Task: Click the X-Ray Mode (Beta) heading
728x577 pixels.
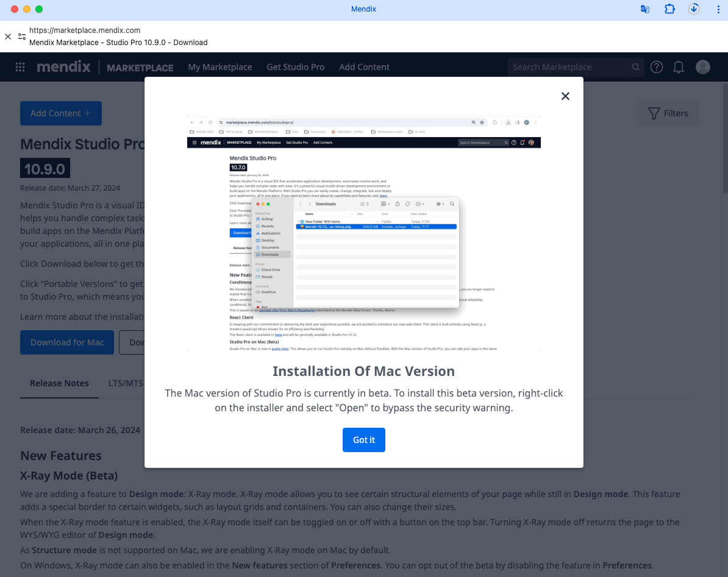Action: pyautogui.click(x=69, y=476)
